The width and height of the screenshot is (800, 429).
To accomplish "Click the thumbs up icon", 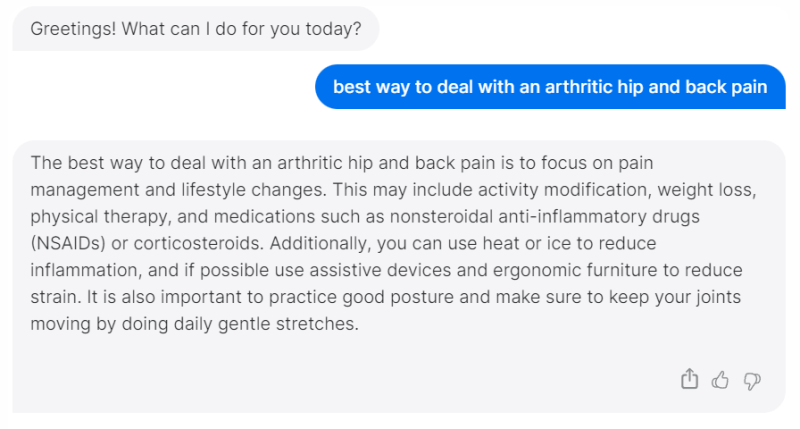I will coord(720,379).
